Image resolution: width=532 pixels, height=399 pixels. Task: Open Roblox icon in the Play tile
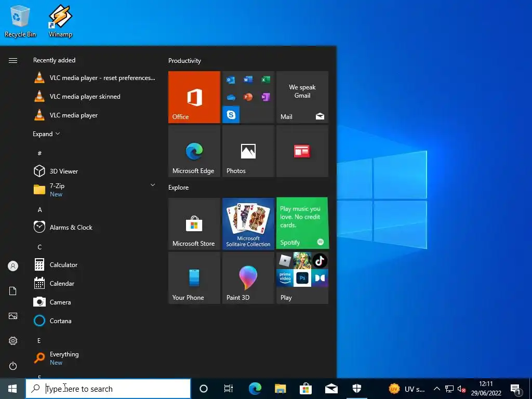tap(285, 261)
